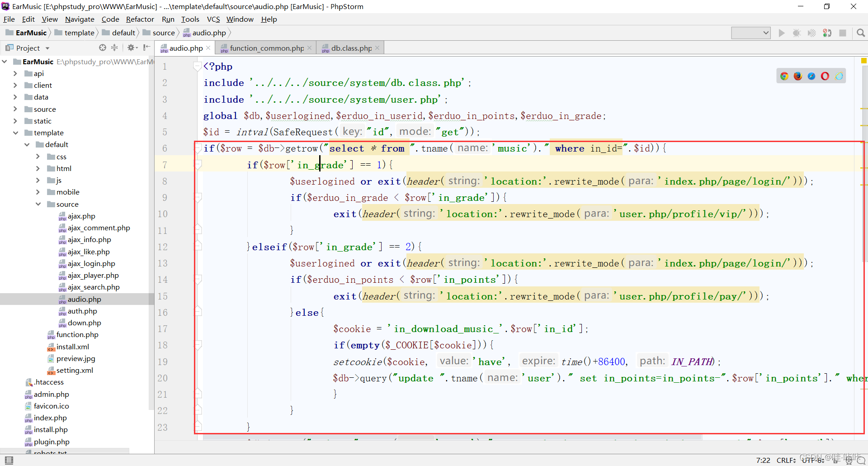Open run configuration dropdown
The image size is (868, 466).
coord(751,33)
